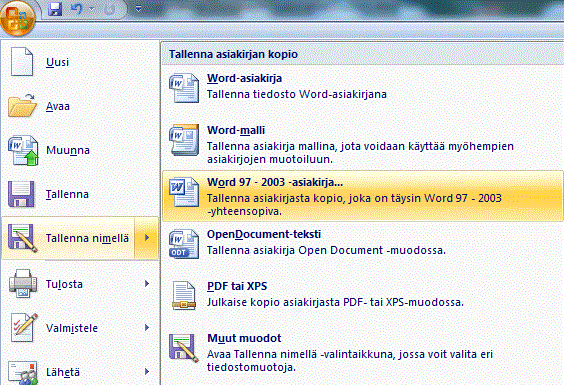Image resolution: width=564 pixels, height=385 pixels.
Task: Click the Tallenna asiakirjan kopio header
Action: (x=233, y=54)
